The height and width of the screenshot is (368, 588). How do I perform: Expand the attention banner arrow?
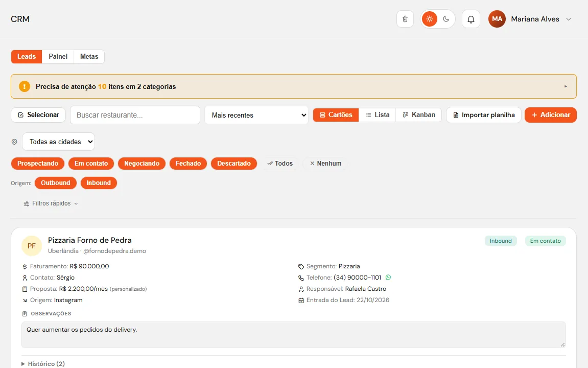coord(566,86)
